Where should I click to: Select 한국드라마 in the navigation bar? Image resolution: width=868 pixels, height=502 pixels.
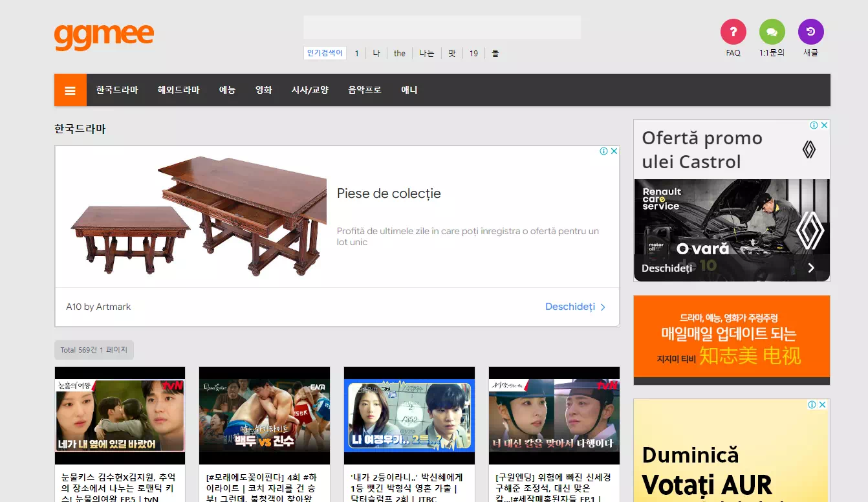click(x=117, y=90)
